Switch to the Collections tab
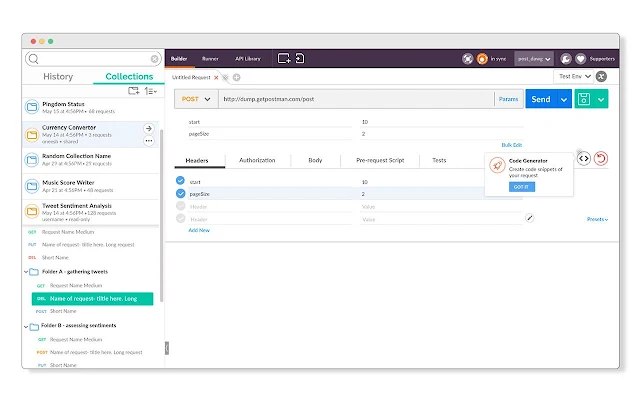The width and height of the screenshot is (640, 400). tap(129, 76)
